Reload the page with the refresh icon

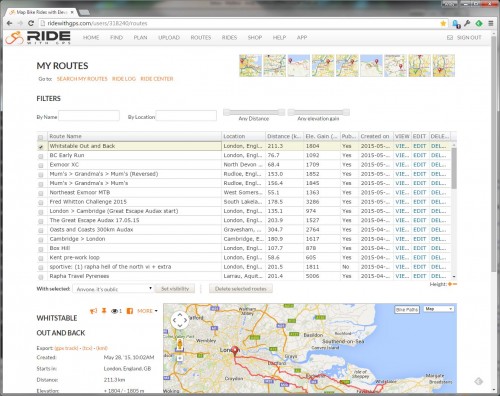pyautogui.click(x=31, y=23)
